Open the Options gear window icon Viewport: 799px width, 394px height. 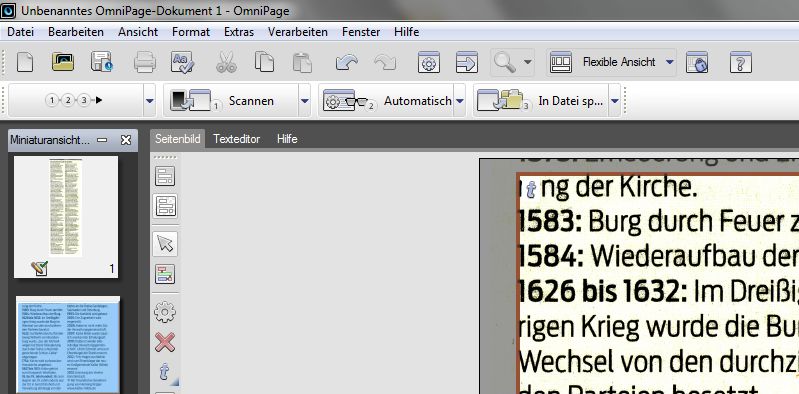click(x=429, y=62)
